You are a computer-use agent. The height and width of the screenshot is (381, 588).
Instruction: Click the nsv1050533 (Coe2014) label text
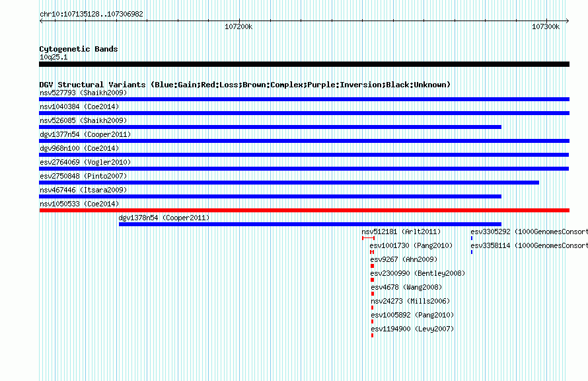[x=79, y=204]
